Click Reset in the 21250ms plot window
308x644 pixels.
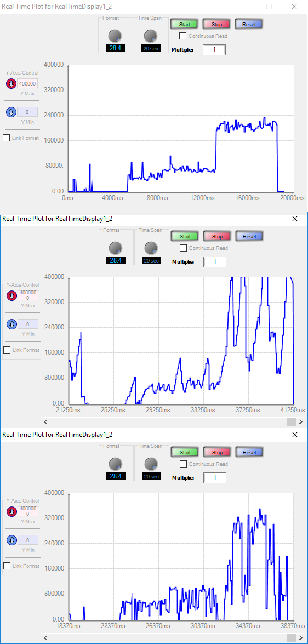pos(249,237)
